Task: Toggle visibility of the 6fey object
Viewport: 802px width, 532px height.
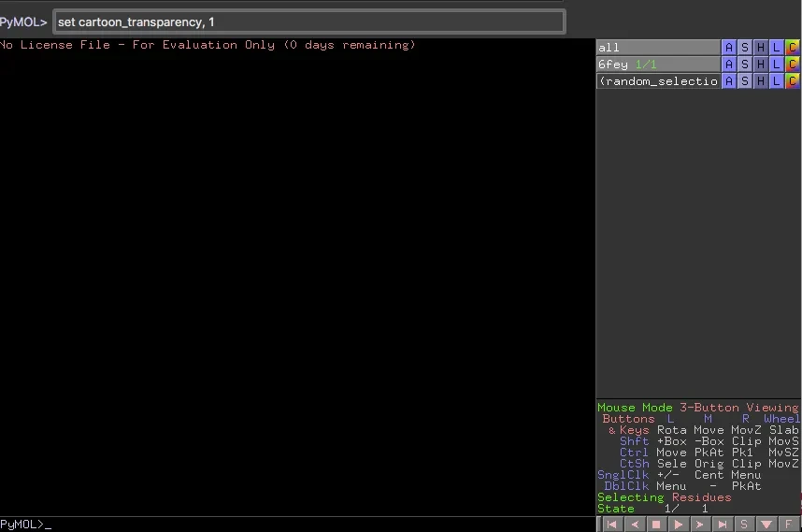Action: tap(658, 65)
